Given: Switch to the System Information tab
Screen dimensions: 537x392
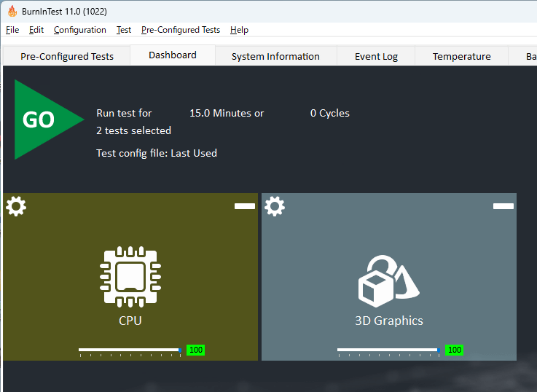Looking at the screenshot, I should [275, 56].
